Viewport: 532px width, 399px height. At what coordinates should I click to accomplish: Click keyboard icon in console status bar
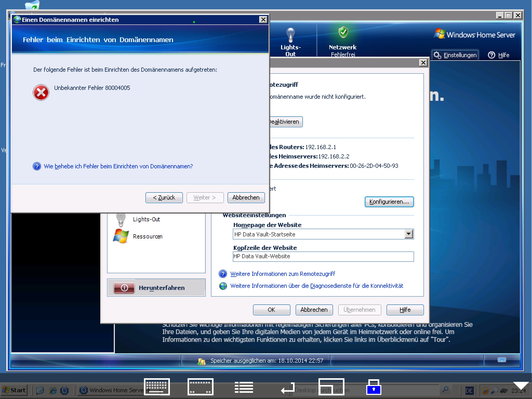pyautogui.click(x=502, y=360)
